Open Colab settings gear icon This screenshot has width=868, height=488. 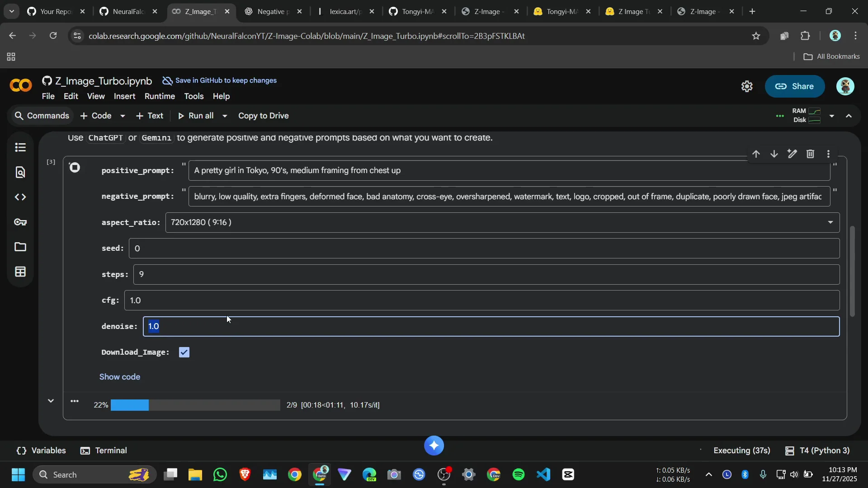point(747,86)
